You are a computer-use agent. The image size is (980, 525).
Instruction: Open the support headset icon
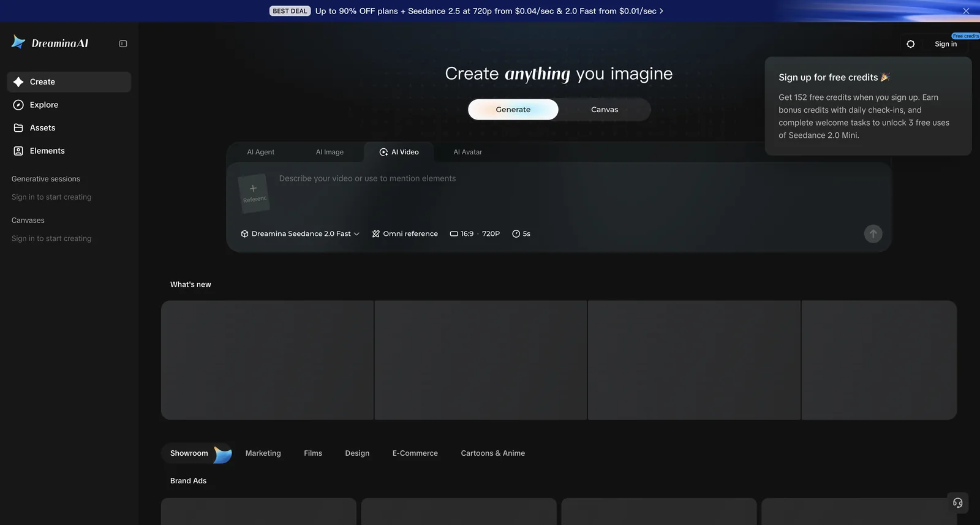pyautogui.click(x=958, y=503)
